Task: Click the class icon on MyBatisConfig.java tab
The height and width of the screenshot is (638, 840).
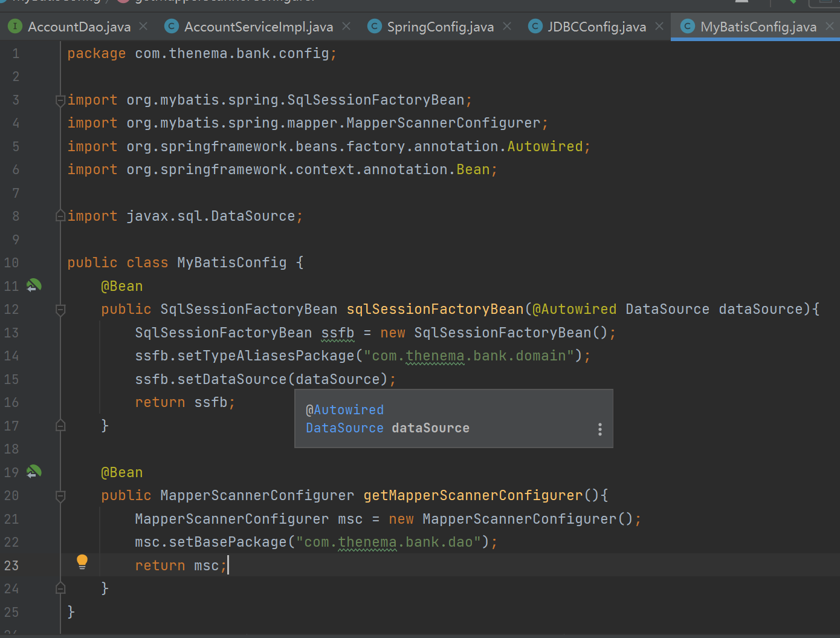Action: [x=688, y=27]
